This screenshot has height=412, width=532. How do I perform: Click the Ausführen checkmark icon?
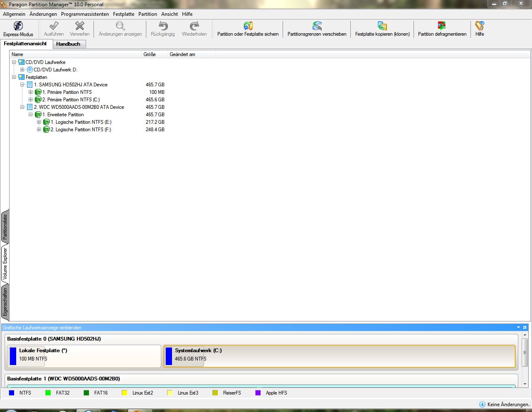click(54, 26)
